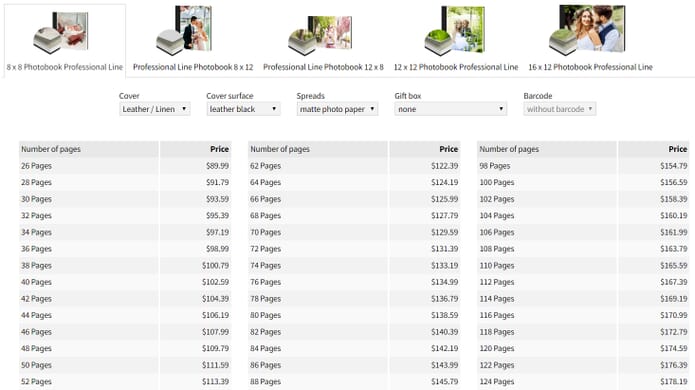Viewport: 695px width, 390px height.
Task: Select the 32 Pages row
Action: [125, 215]
